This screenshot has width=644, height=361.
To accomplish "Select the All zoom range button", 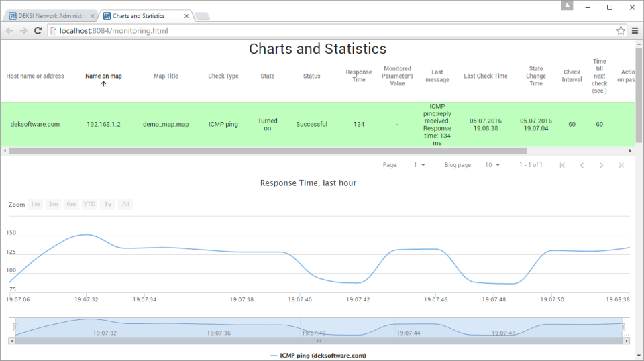I will [125, 205].
